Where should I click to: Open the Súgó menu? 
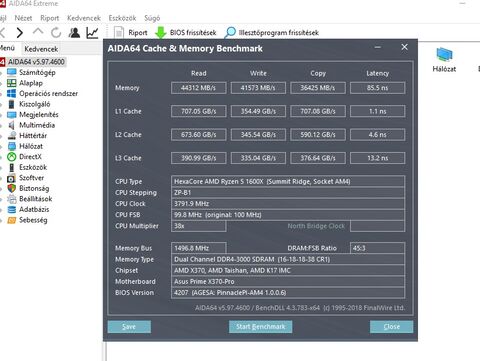click(152, 18)
